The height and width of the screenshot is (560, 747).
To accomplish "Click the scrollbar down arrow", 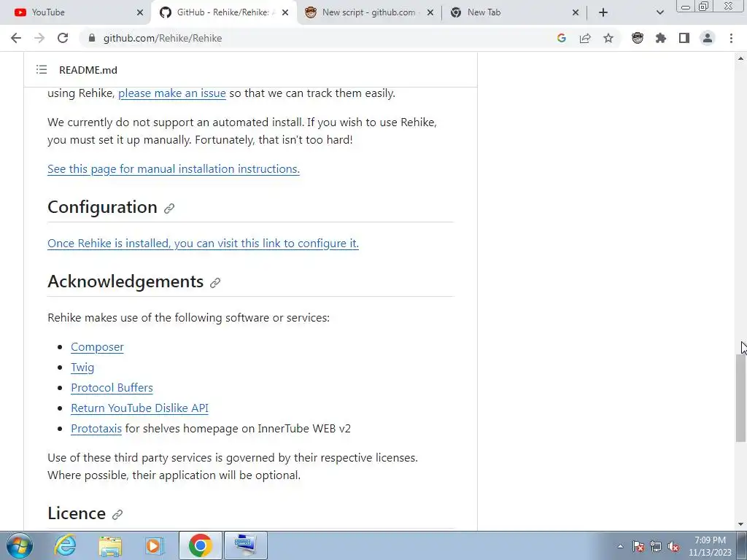I will 740,525.
